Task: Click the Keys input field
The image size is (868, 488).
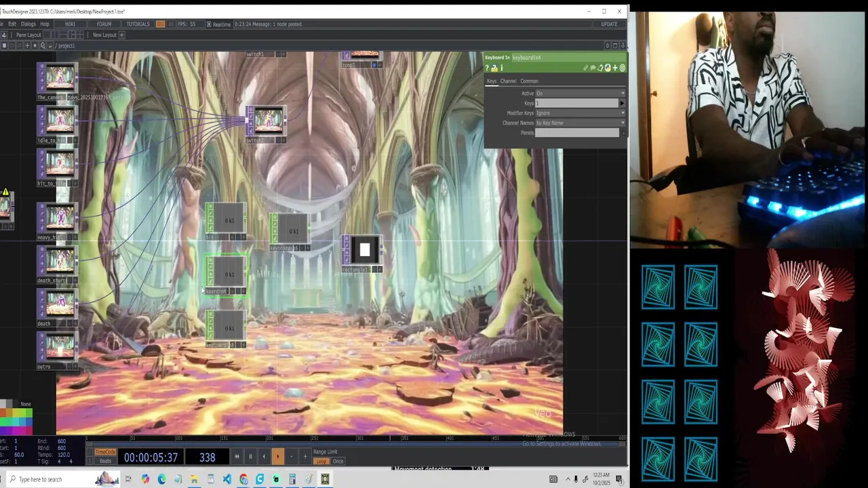Action: click(576, 103)
